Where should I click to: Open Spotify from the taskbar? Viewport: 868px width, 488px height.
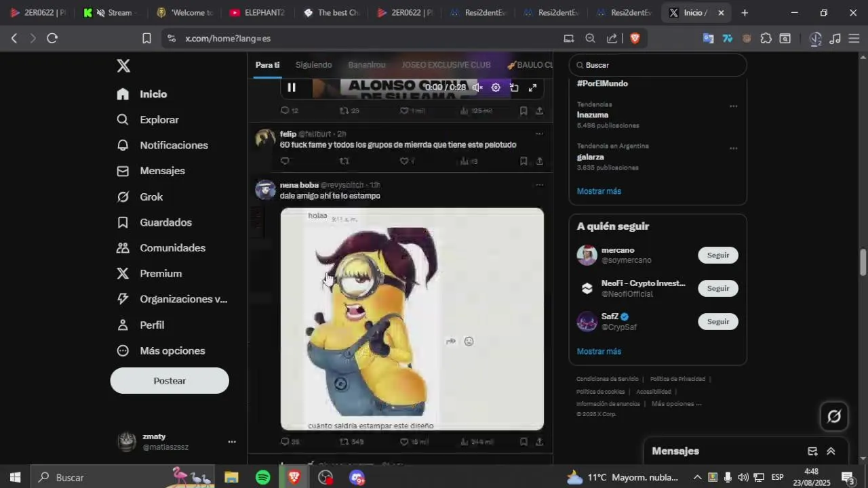point(263,477)
